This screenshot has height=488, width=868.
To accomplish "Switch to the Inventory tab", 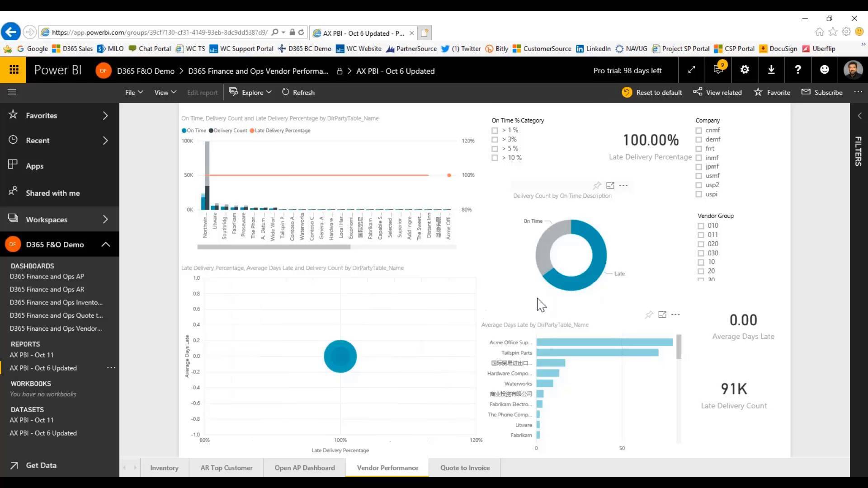I will click(164, 468).
